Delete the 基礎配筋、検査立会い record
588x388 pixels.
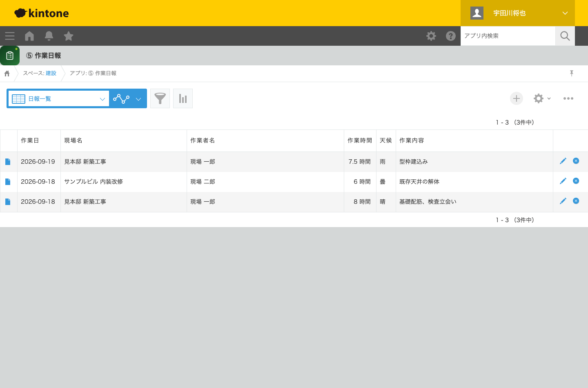[576, 201]
